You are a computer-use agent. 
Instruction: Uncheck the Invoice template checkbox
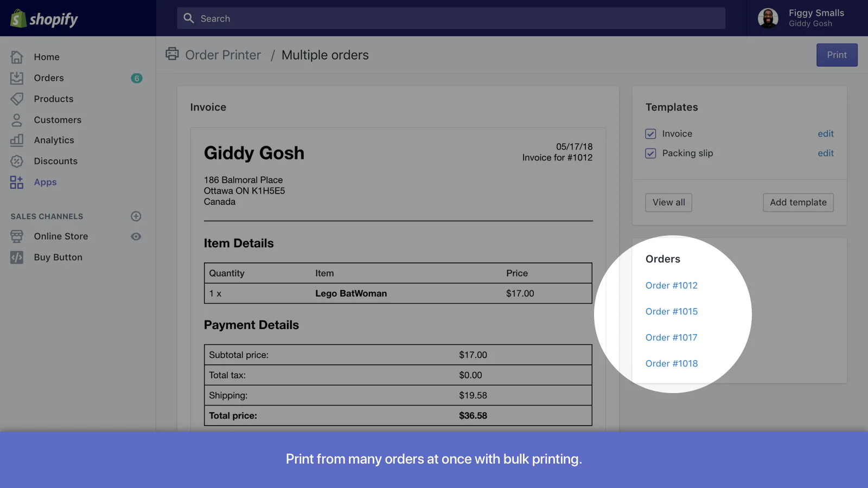point(650,133)
